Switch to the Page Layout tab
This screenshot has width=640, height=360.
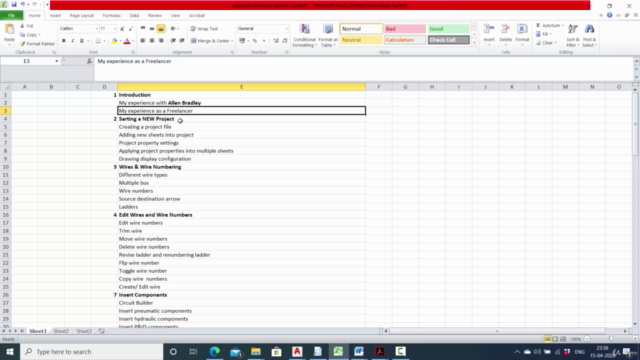pyautogui.click(x=82, y=16)
